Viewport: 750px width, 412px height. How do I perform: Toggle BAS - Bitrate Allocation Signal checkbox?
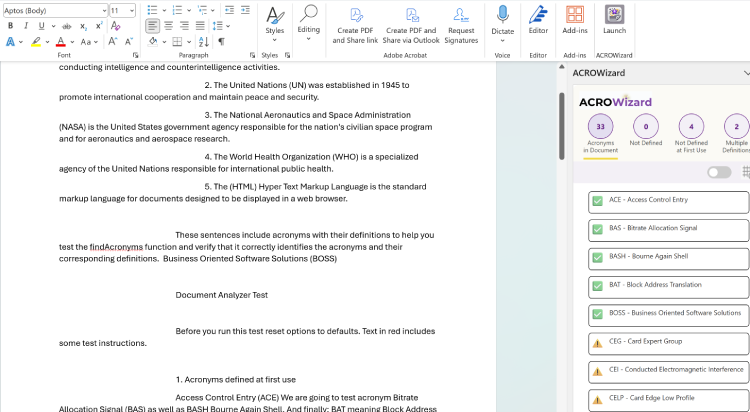coord(597,229)
